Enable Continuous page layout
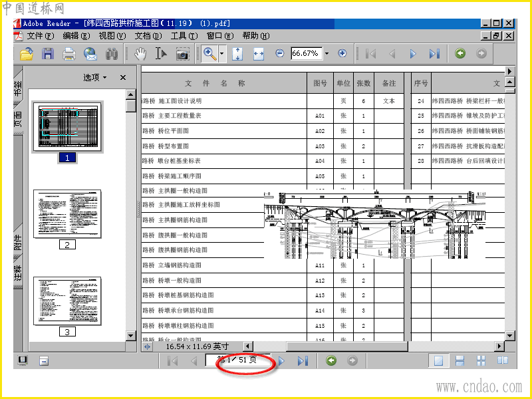Image resolution: width=532 pixels, height=399 pixels. point(460,360)
